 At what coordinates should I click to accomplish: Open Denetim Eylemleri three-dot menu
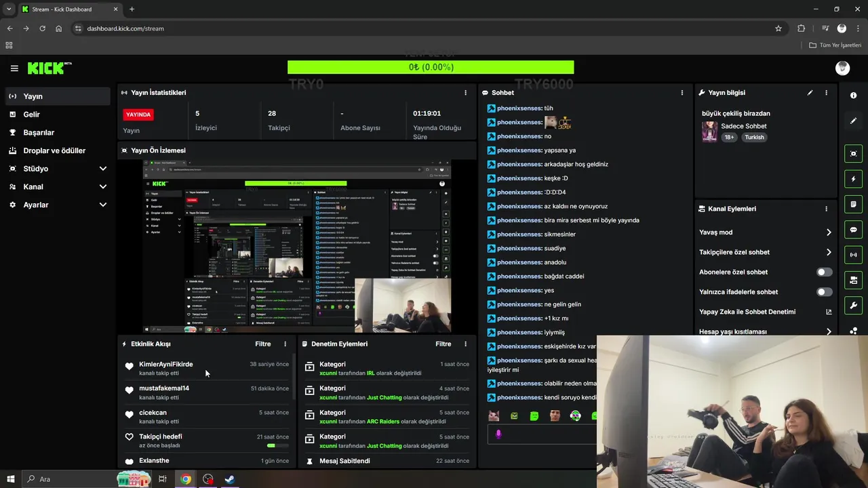coord(465,344)
